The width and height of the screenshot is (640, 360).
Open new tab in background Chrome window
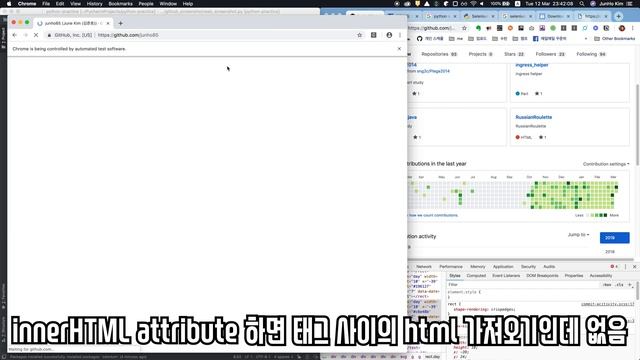(x=618, y=16)
